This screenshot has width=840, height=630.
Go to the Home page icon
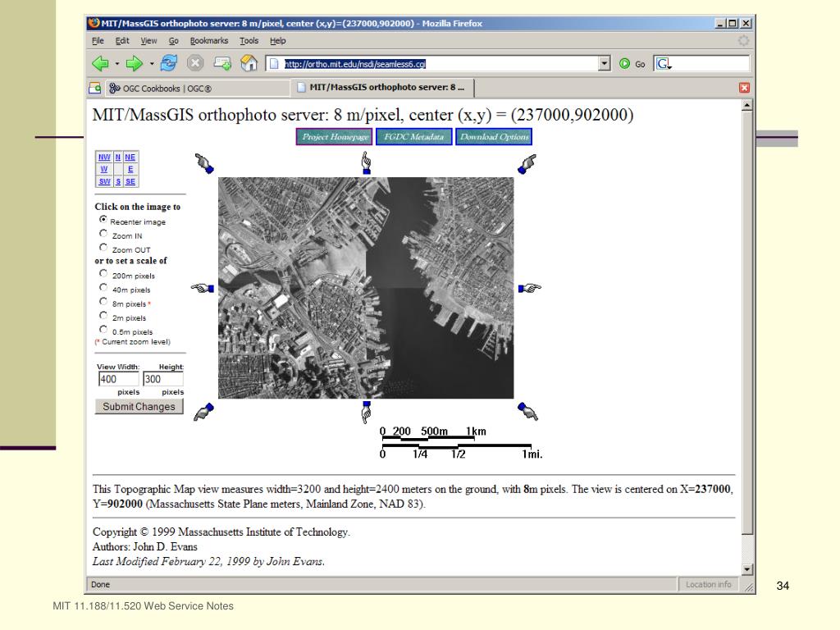click(249, 63)
